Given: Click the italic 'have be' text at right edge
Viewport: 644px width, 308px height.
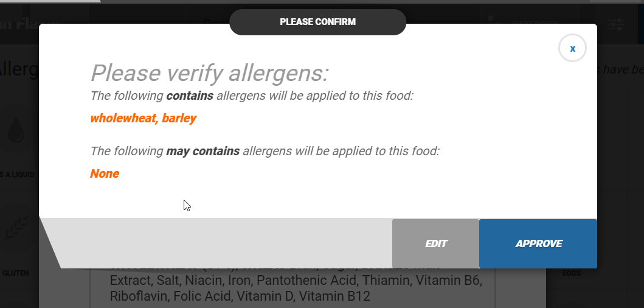Looking at the screenshot, I should point(620,70).
